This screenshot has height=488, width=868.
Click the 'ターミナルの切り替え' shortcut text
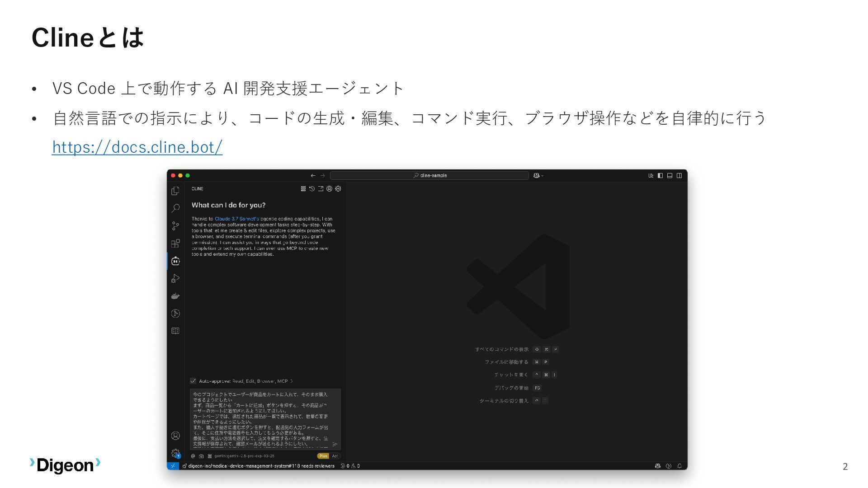(504, 401)
